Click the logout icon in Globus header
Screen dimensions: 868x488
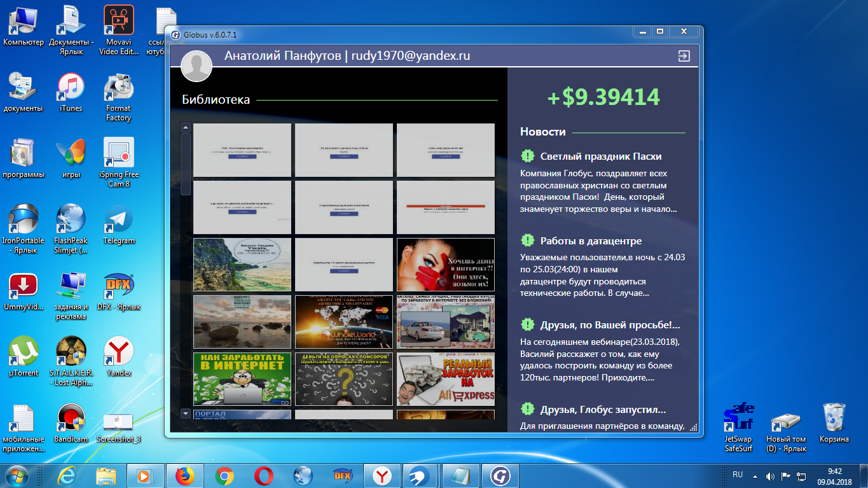pyautogui.click(x=684, y=57)
